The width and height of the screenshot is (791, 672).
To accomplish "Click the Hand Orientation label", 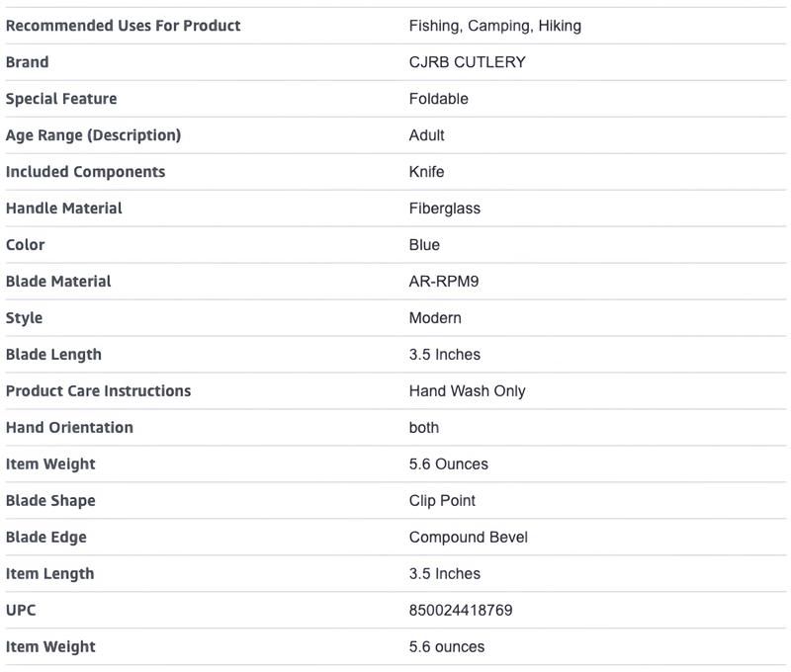I will pyautogui.click(x=69, y=428).
